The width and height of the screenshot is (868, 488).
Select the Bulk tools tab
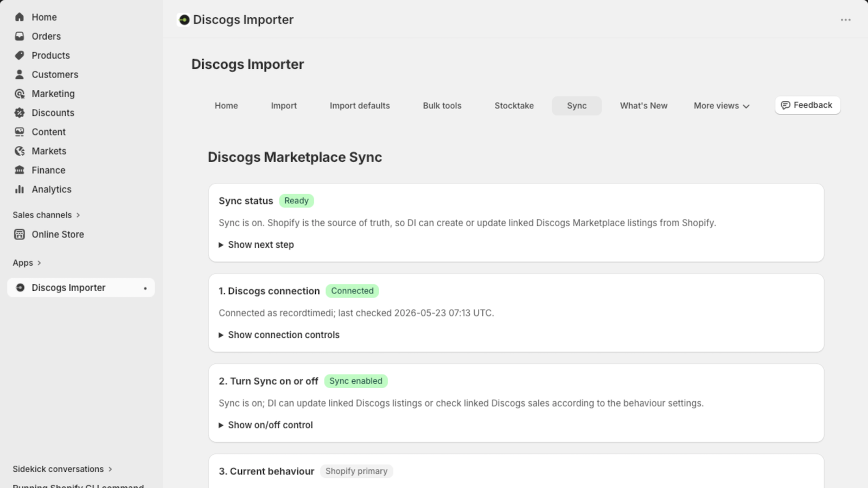pos(442,106)
